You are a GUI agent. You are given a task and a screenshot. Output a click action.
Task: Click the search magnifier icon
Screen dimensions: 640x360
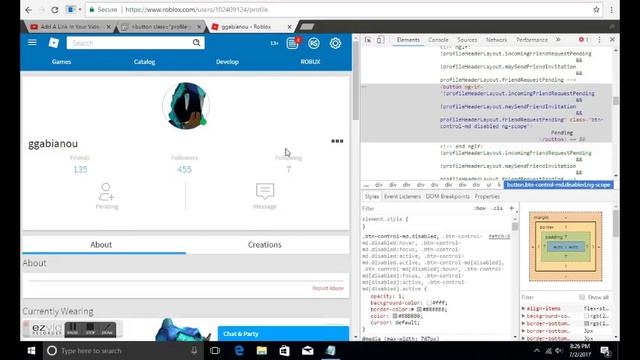(196, 42)
